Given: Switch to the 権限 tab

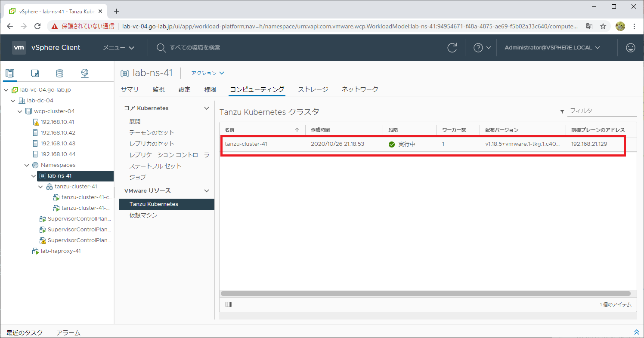Looking at the screenshot, I should [x=210, y=89].
